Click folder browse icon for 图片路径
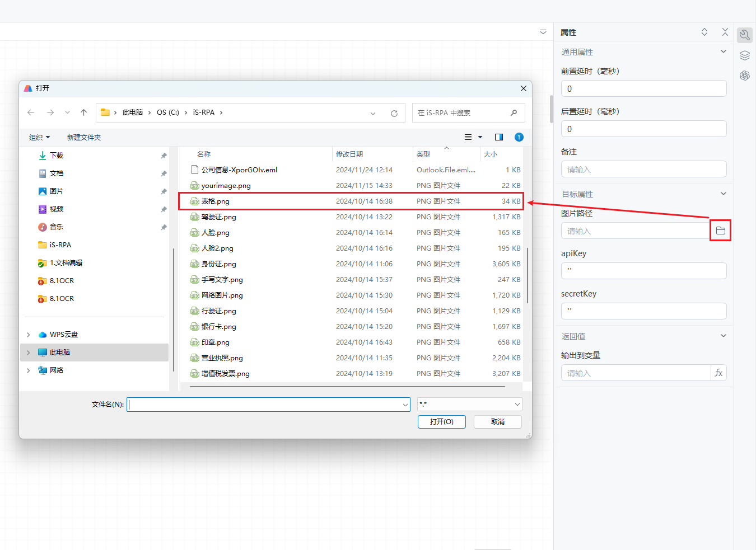Viewport: 756px width, 550px height. click(721, 231)
